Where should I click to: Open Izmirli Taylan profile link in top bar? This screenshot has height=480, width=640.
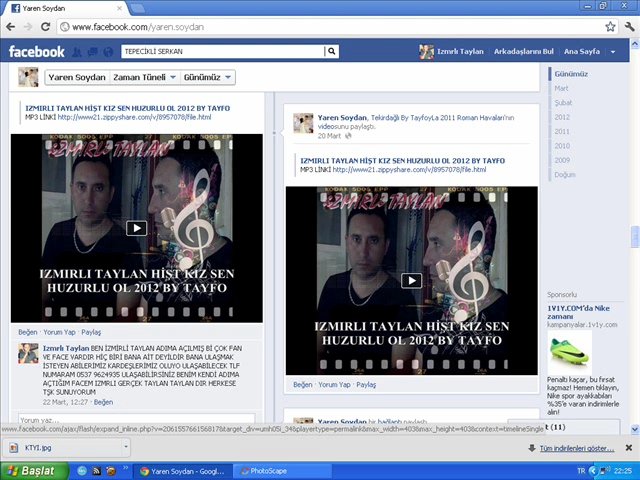(460, 52)
